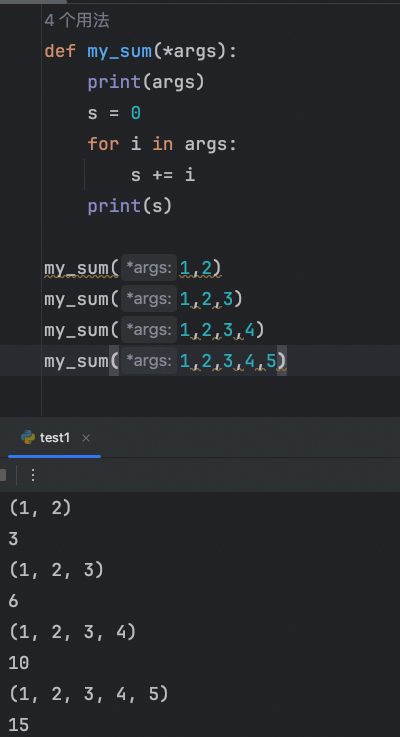Click the number 0 in s = 0
The image size is (400, 737).
(135, 113)
